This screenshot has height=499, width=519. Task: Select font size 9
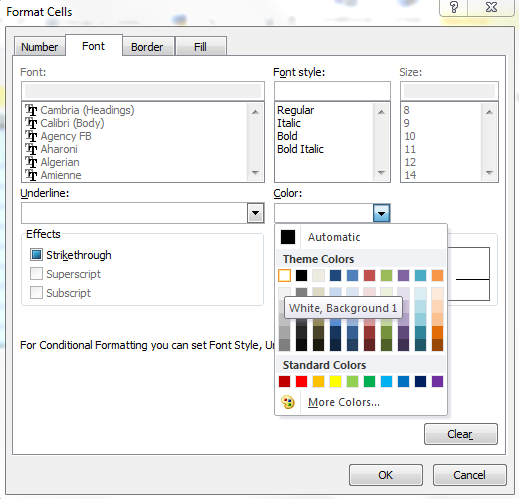406,123
